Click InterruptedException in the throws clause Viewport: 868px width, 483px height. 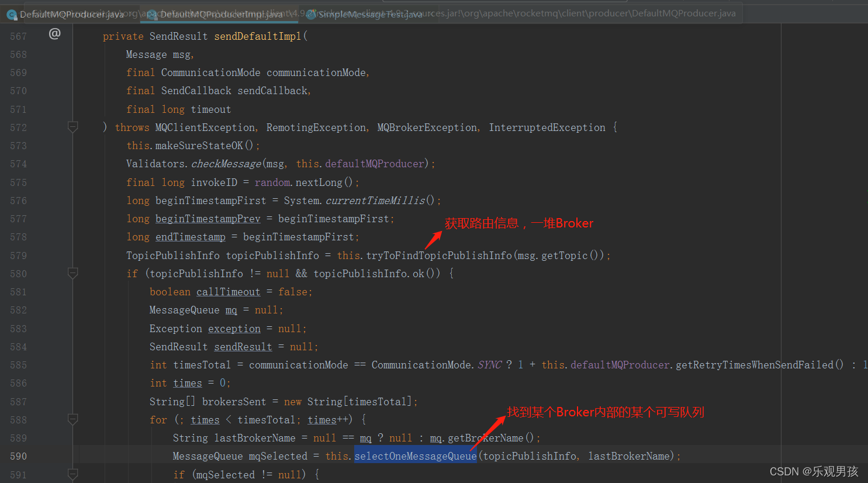pos(547,127)
